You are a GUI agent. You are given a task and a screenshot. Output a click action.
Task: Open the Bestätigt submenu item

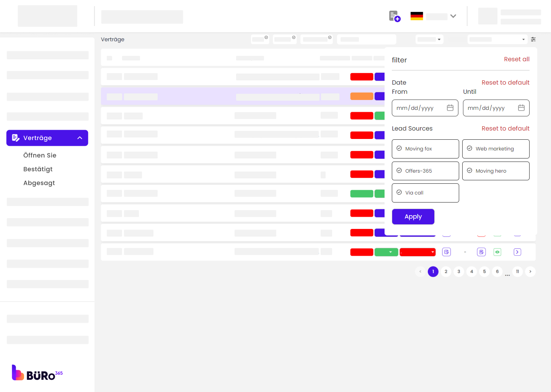point(38,169)
